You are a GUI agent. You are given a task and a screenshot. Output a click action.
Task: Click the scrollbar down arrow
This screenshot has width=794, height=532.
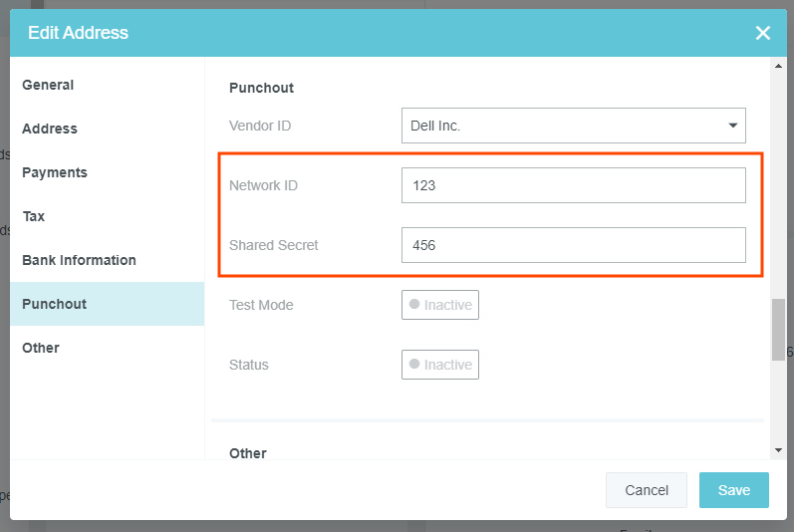coord(778,451)
